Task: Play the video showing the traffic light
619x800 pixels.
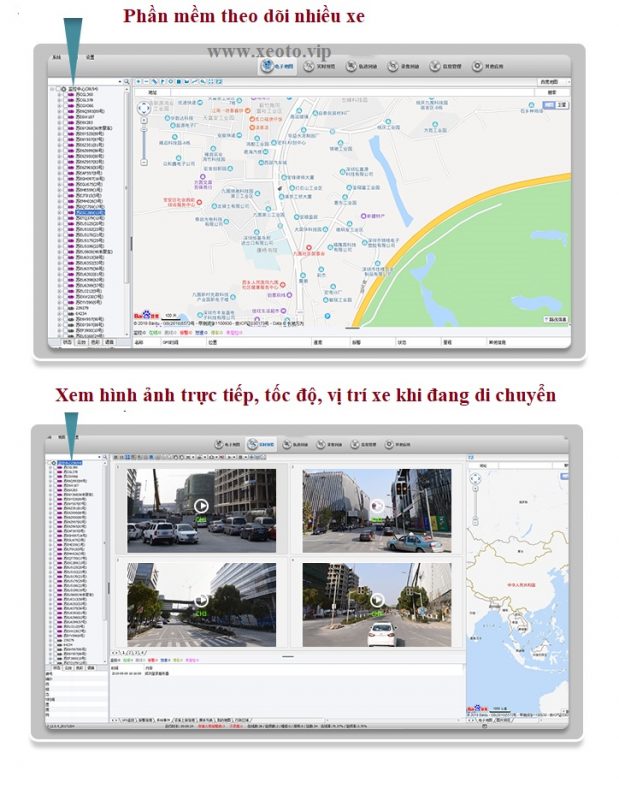Action: click(x=377, y=506)
